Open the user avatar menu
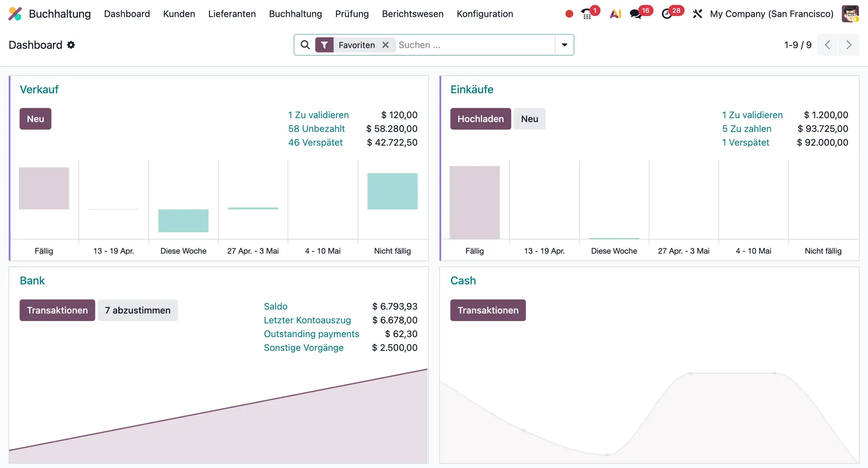This screenshot has height=468, width=868. pos(851,14)
